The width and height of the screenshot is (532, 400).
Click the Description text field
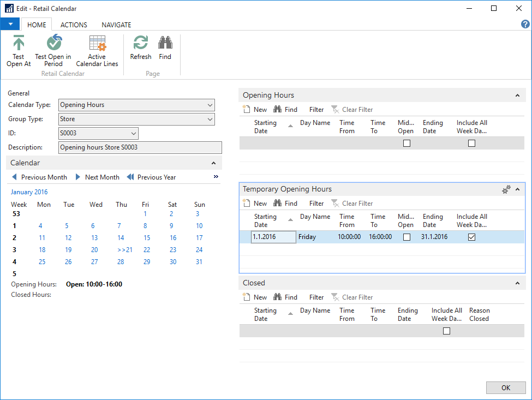pyautogui.click(x=140, y=147)
